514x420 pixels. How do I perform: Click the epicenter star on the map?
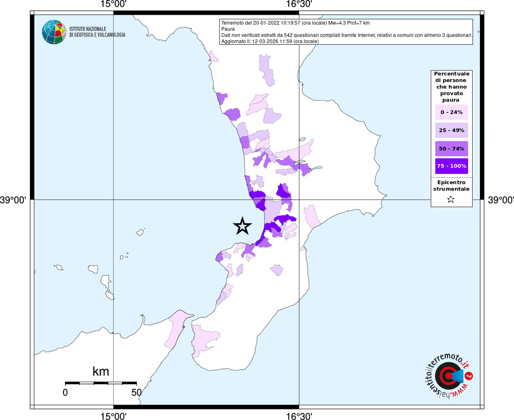242,226
